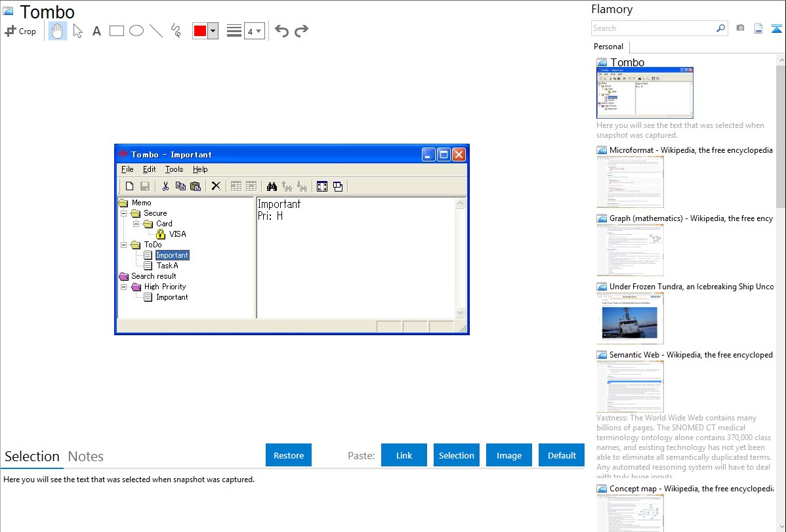Click the Link paste button
The width and height of the screenshot is (786, 532).
pyautogui.click(x=404, y=455)
